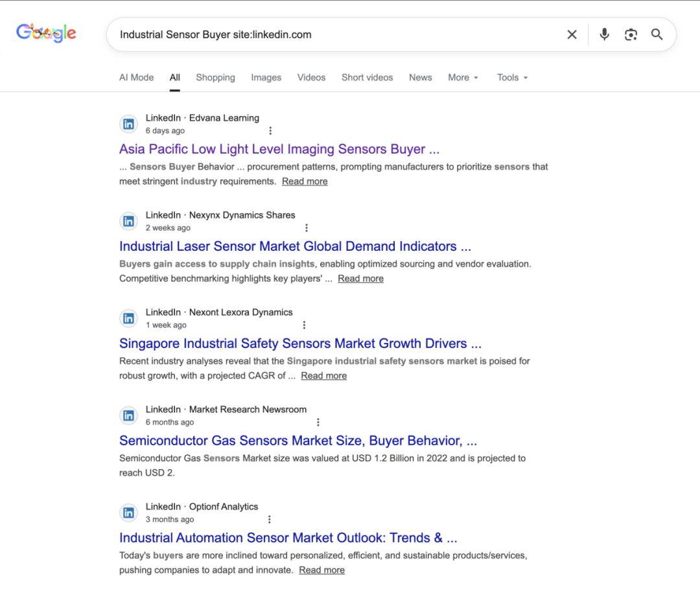Click LinkedIn favicon of Optionf Analytics result
700x597 pixels.
129,513
